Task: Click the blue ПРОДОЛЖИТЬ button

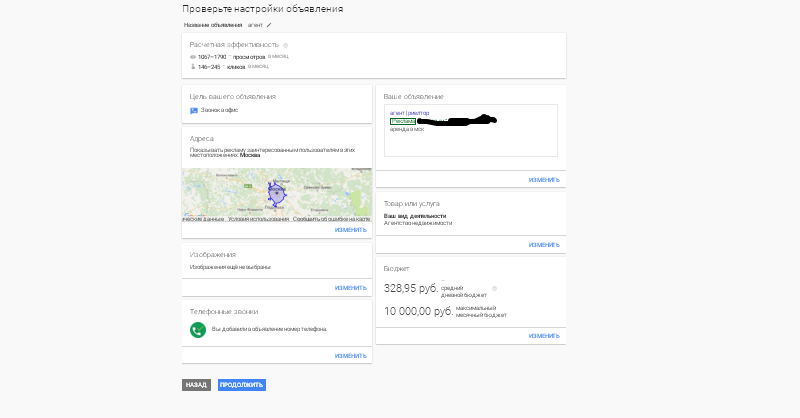Action: click(242, 385)
